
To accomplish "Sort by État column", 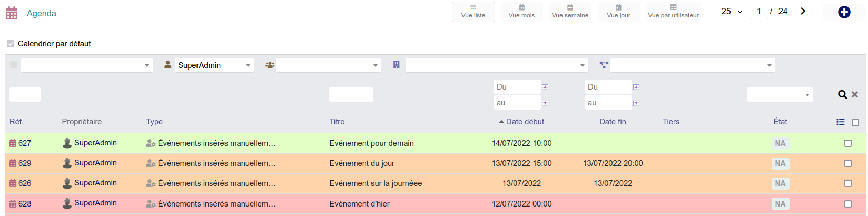I will coord(780,122).
